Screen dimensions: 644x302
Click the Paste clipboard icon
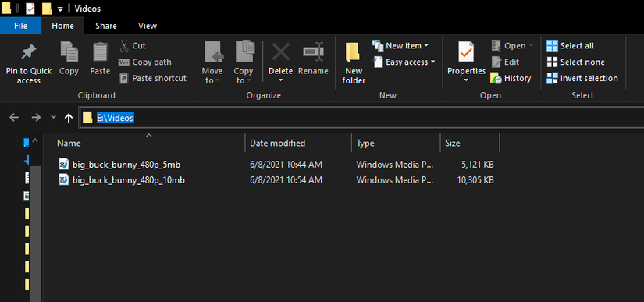point(100,52)
